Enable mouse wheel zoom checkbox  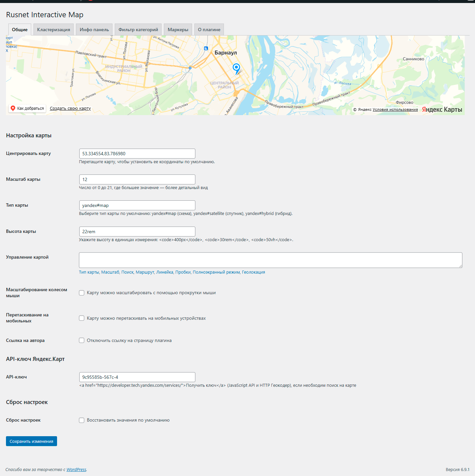pos(82,293)
